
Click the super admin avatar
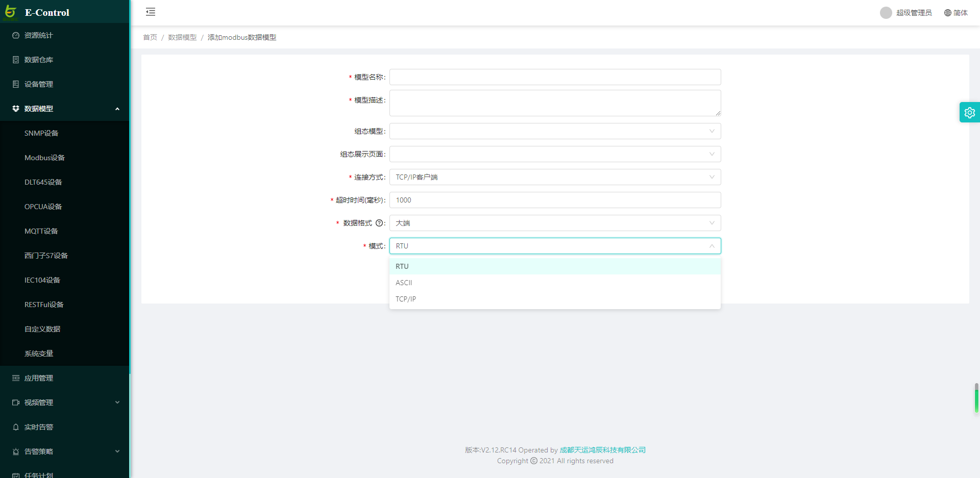pyautogui.click(x=886, y=13)
